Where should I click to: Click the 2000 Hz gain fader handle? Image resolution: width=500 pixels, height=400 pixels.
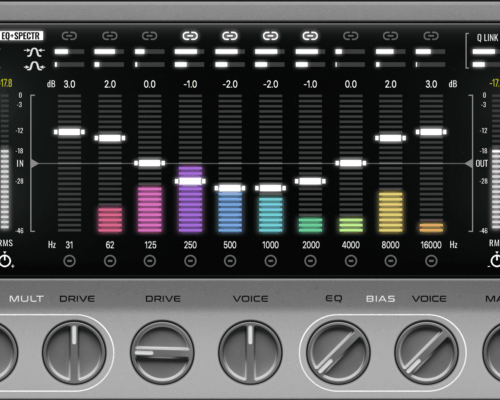(310, 181)
